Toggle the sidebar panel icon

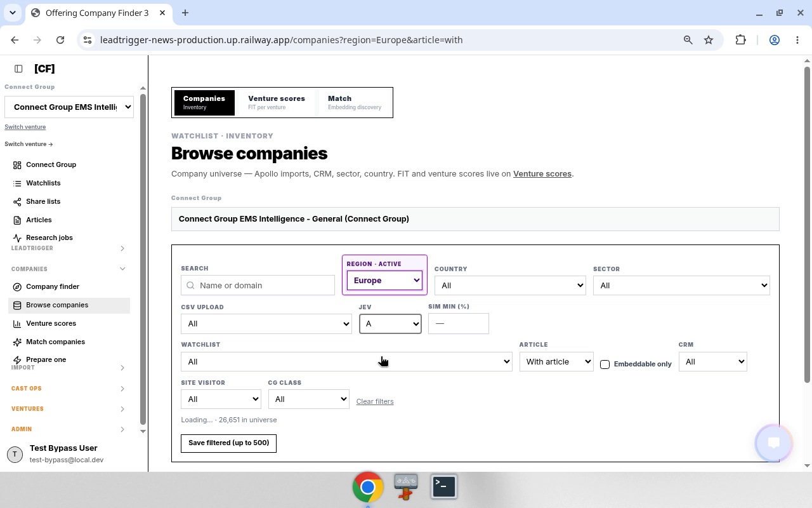coord(18,69)
